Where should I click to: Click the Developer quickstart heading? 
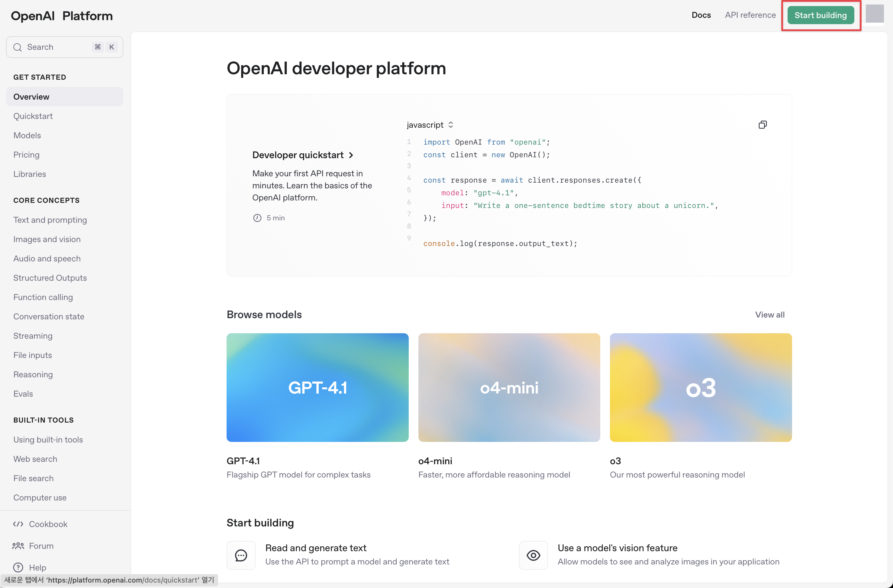tap(298, 155)
